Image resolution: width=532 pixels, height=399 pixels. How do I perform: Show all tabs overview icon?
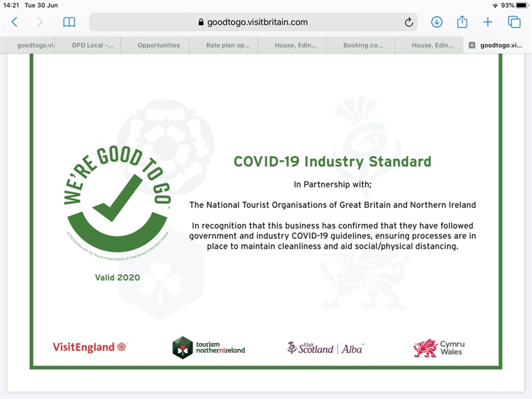tap(514, 22)
